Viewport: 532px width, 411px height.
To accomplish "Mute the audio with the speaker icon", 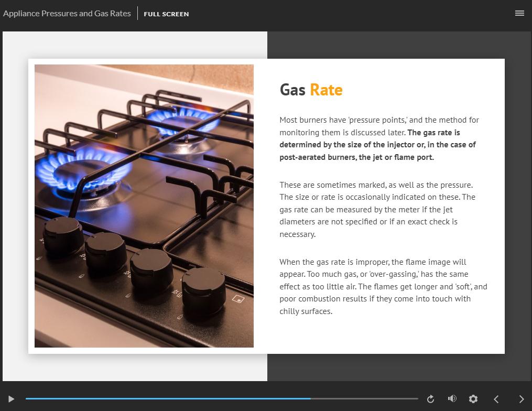I will coord(452,399).
